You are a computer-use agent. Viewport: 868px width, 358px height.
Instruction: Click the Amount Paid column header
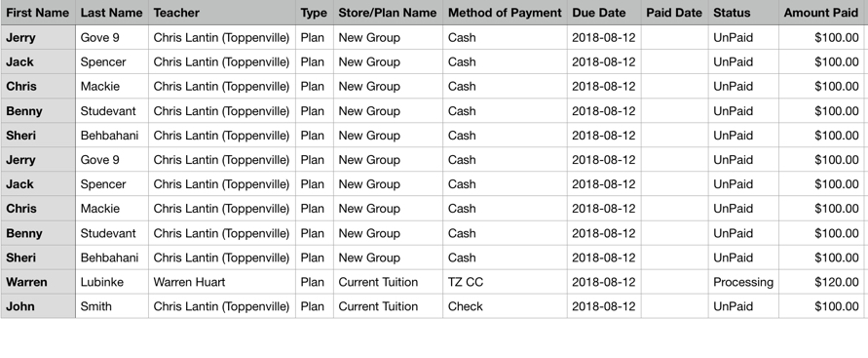point(821,13)
